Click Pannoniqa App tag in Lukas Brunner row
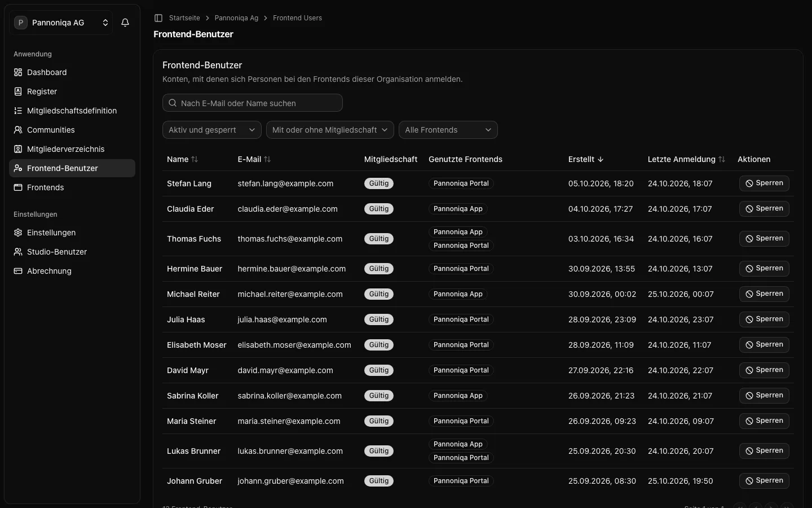Screen dimensions: 812x508 [x=458, y=444]
